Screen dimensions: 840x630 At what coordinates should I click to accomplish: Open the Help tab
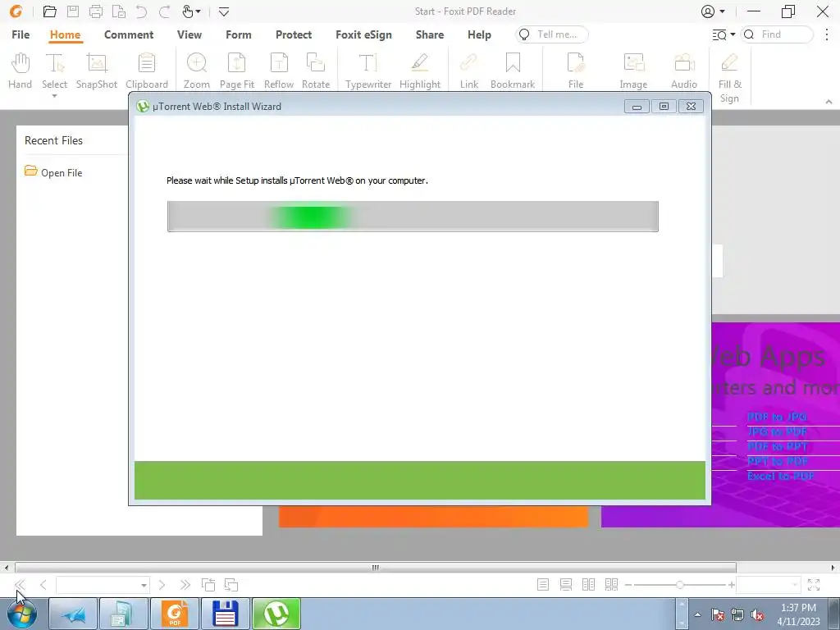(479, 34)
